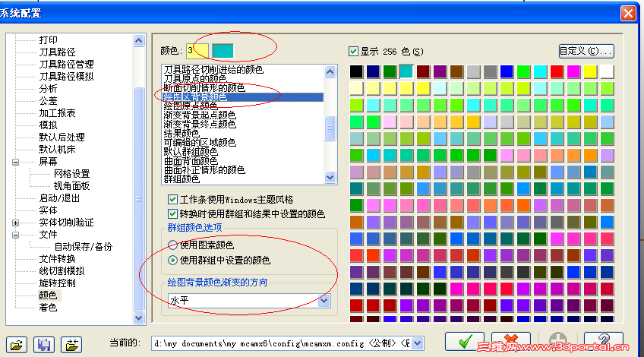Collapse the 屏幕 tree node
Image resolution: width=644 pixels, height=357 pixels.
[x=16, y=162]
